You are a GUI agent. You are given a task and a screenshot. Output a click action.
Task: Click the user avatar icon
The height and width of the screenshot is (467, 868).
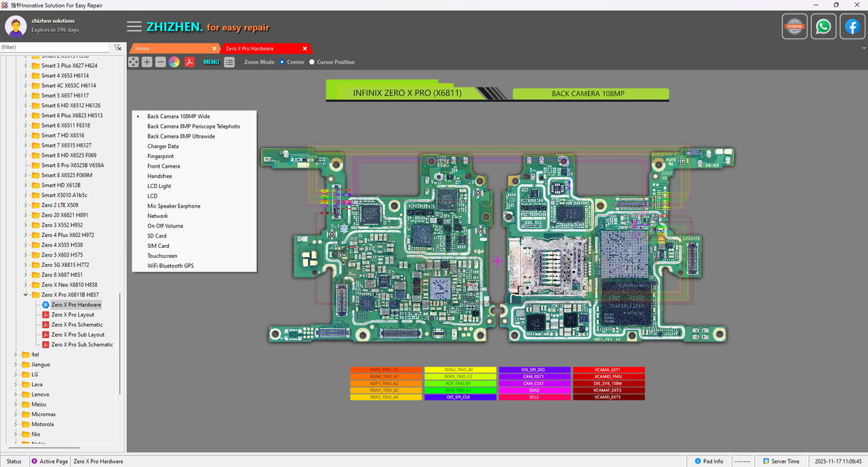coord(16,26)
